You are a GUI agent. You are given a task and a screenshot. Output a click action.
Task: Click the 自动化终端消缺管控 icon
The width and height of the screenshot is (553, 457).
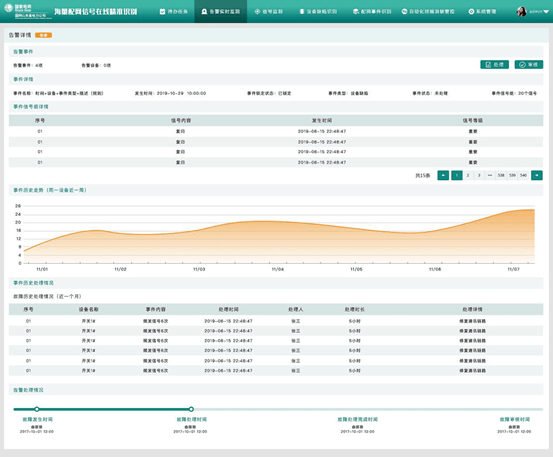[x=405, y=12]
